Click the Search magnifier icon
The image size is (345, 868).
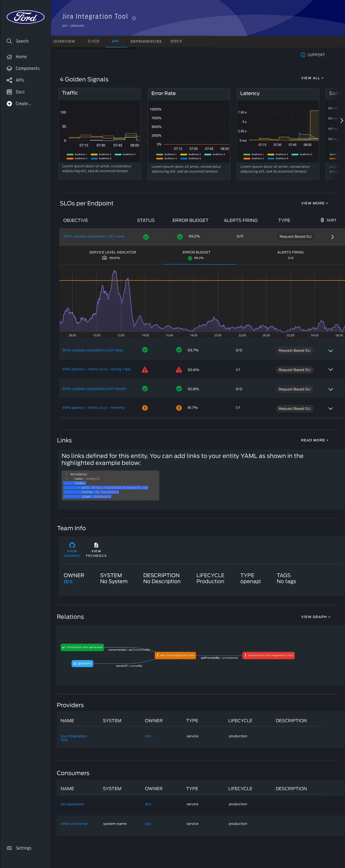pyautogui.click(x=9, y=41)
